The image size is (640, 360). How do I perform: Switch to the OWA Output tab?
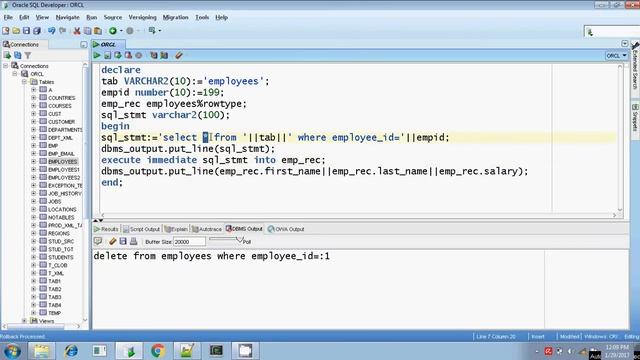pyautogui.click(x=286, y=229)
